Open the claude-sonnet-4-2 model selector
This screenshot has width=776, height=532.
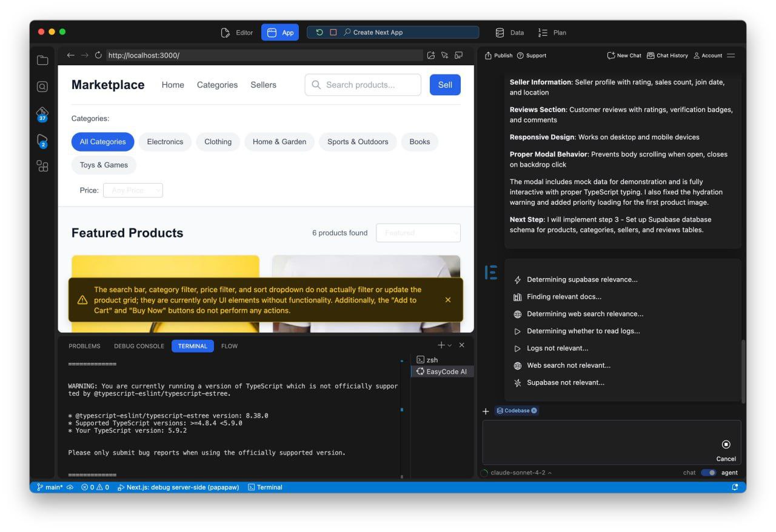coord(521,473)
